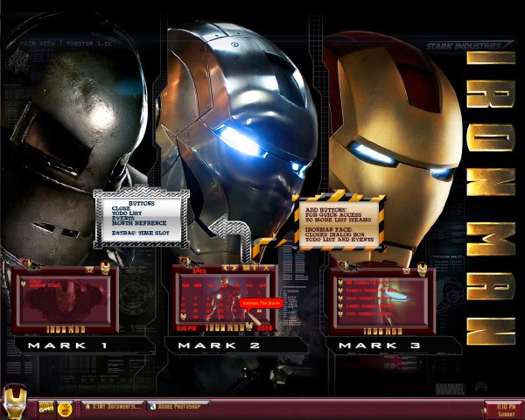This screenshot has width=525, height=420.
Task: Click the "Ironman The Movie" event tooltip
Action: pos(262,303)
